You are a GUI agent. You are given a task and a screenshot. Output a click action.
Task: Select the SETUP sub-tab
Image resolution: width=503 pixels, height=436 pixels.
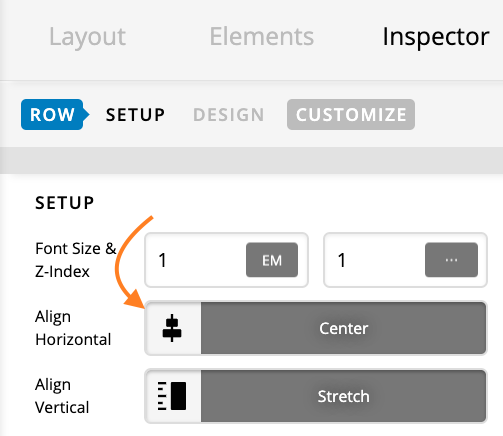pos(135,115)
